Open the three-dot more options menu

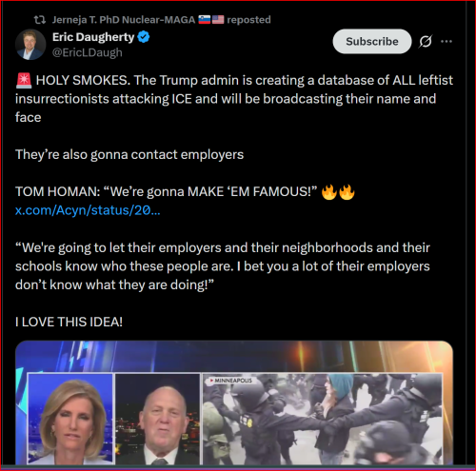point(446,41)
